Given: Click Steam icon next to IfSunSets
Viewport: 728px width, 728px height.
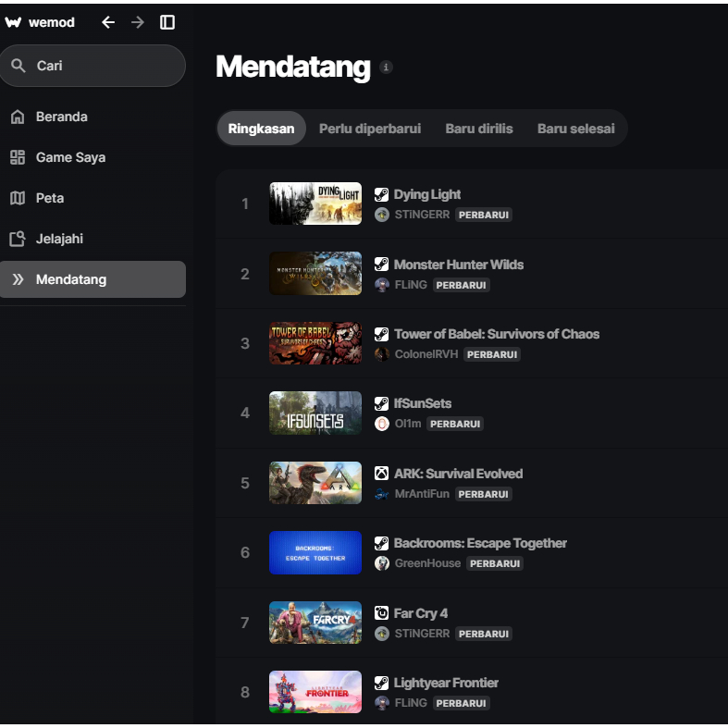Looking at the screenshot, I should pos(382,404).
